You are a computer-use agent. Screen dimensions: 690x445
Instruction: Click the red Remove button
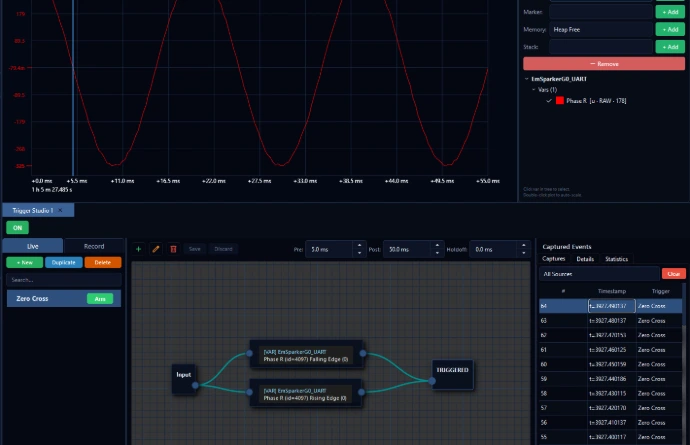[x=604, y=64]
